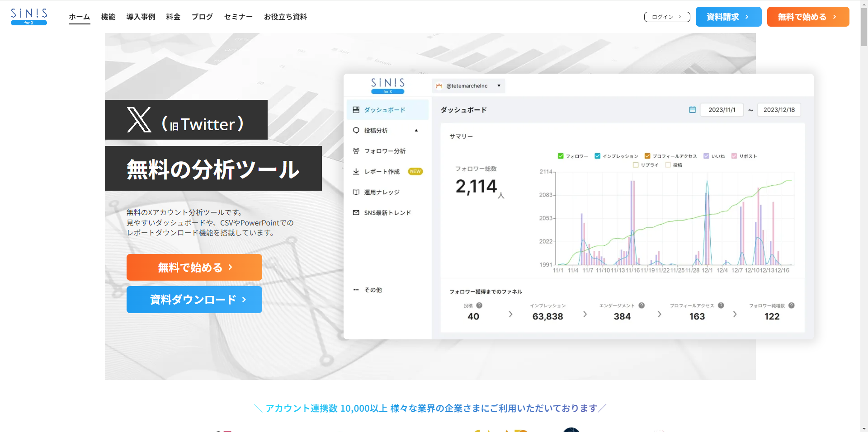Click the scrollbar down arrow
868x432 pixels.
tap(864, 428)
